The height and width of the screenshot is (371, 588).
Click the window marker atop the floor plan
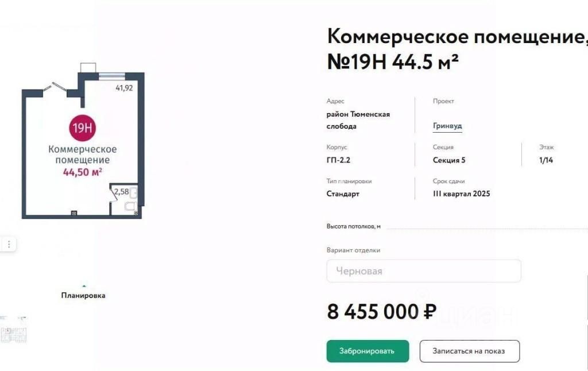tap(112, 76)
